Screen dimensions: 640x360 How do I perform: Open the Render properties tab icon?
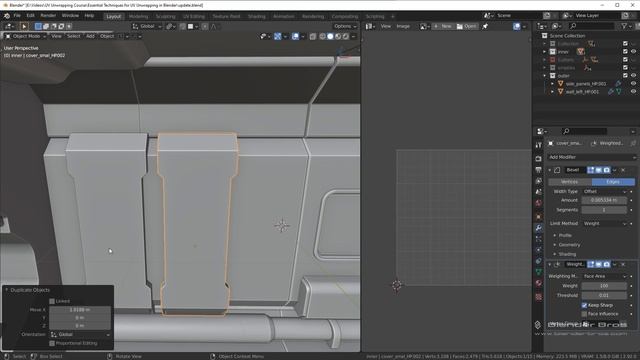[538, 158]
